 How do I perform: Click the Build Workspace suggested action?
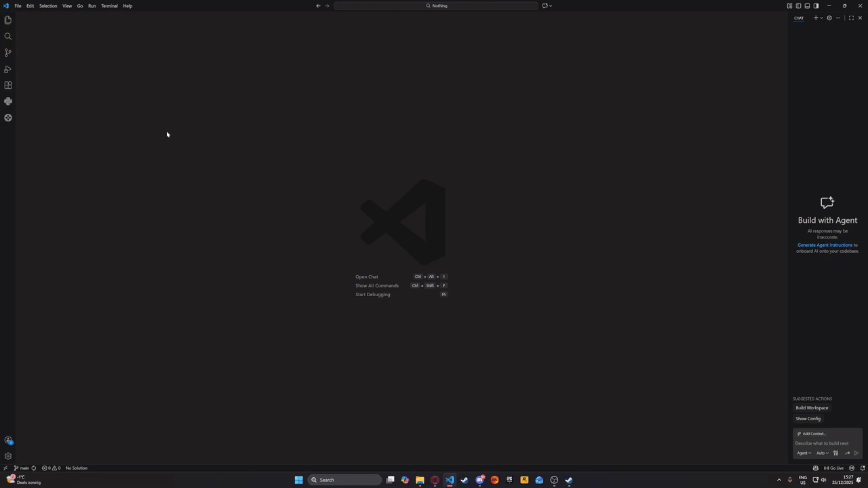coord(812,407)
